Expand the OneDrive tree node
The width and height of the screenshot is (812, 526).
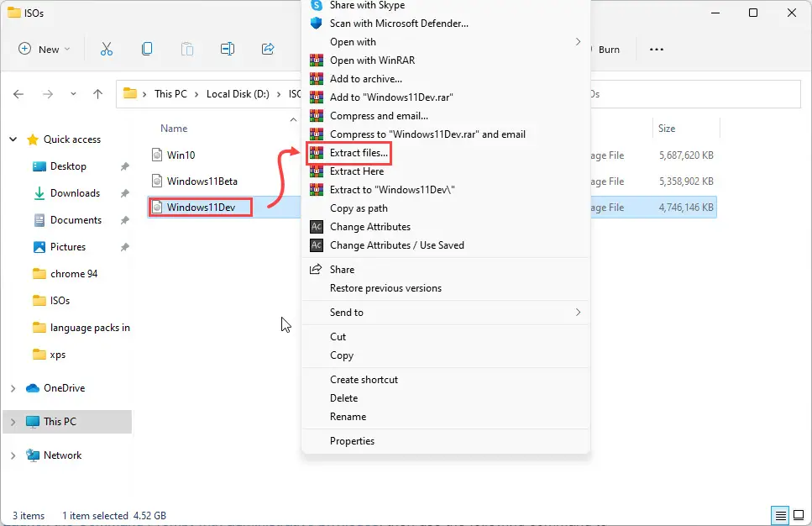click(x=13, y=388)
